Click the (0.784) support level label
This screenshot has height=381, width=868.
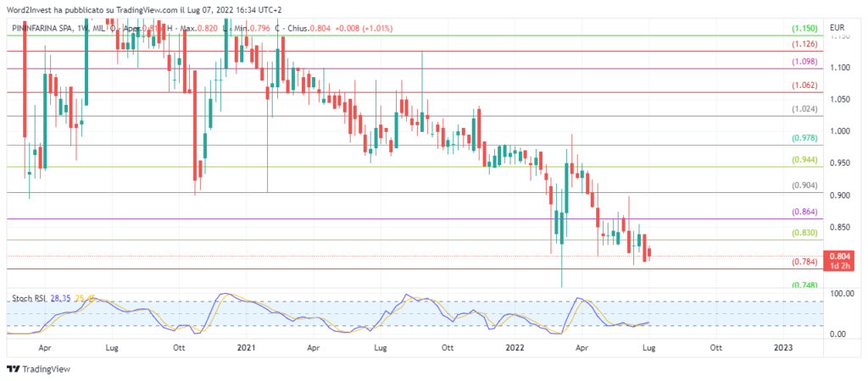coord(804,262)
